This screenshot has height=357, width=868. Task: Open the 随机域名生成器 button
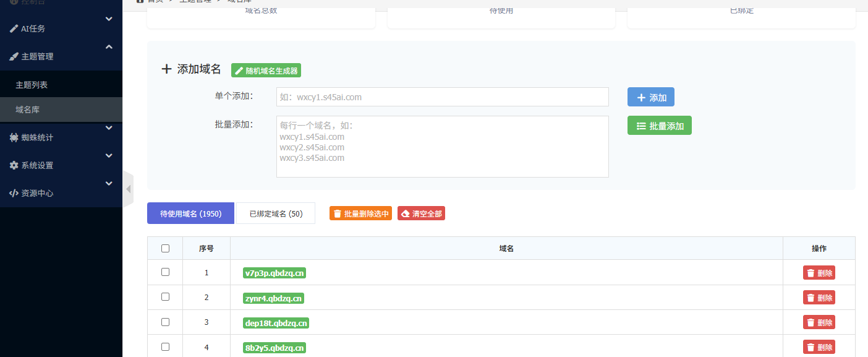pos(266,71)
